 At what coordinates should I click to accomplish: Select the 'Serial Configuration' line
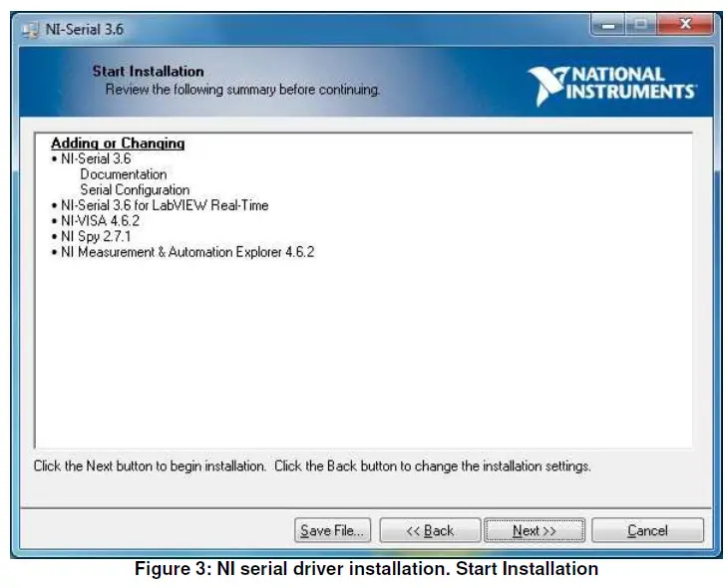tap(135, 189)
